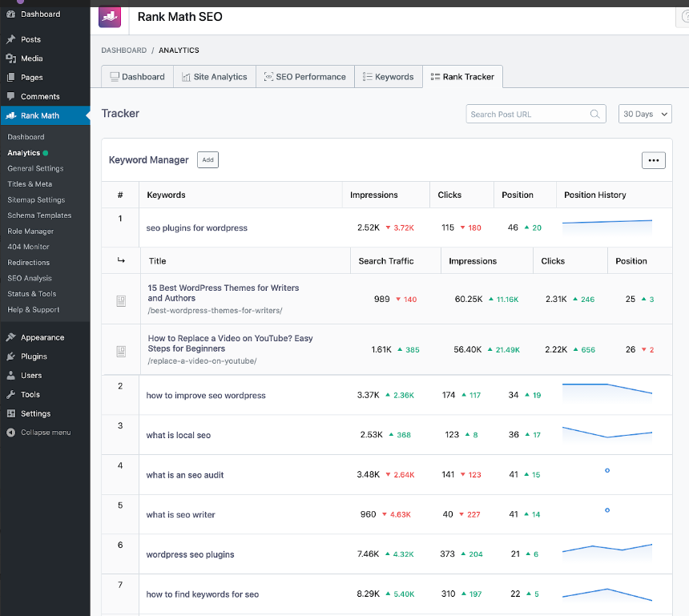Click the keyword 'how to find keywords for seo'
The image size is (689, 616).
203,594
